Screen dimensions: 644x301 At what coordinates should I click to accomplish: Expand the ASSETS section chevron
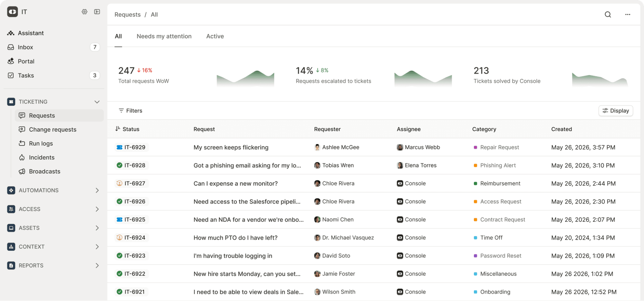(x=97, y=228)
